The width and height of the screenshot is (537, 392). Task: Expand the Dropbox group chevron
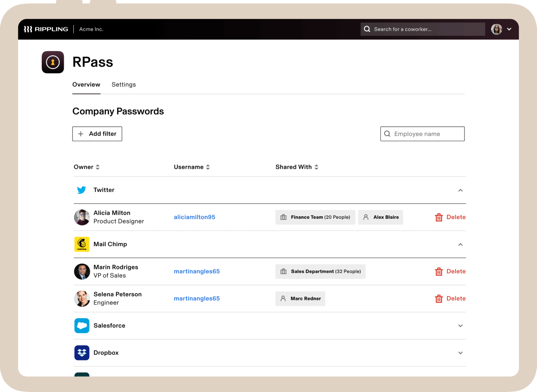pyautogui.click(x=460, y=353)
